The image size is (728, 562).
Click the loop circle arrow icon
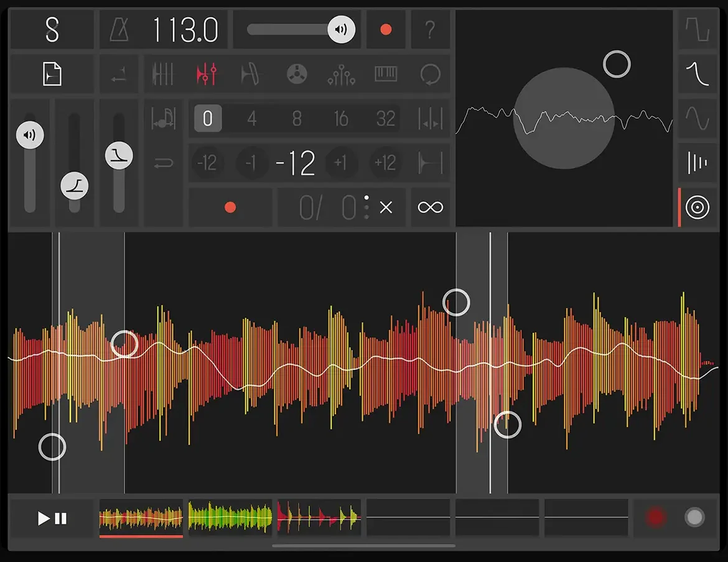tap(431, 74)
